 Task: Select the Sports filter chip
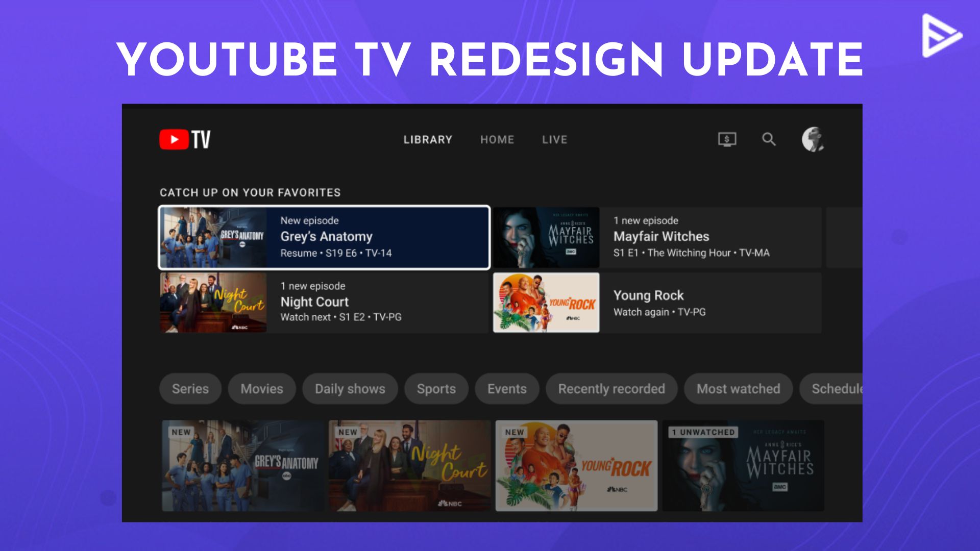pyautogui.click(x=436, y=389)
